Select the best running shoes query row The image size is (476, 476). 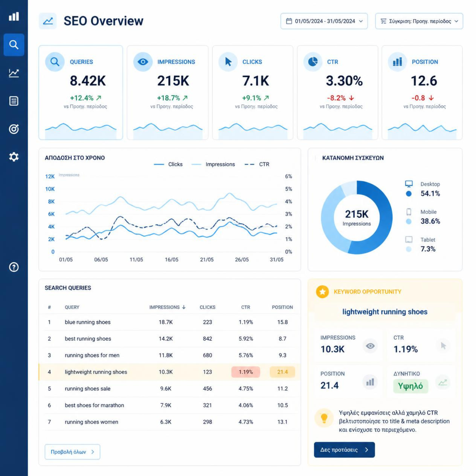click(170, 338)
